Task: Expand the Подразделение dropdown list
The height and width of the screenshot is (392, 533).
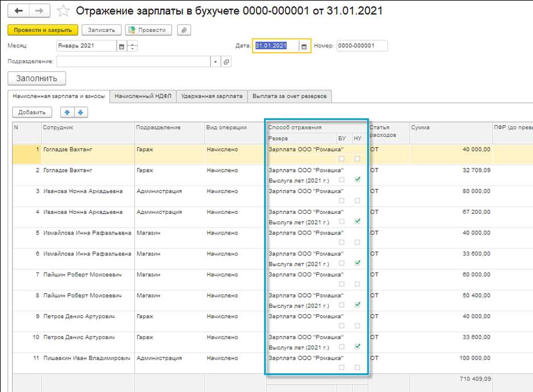Action: (x=216, y=62)
